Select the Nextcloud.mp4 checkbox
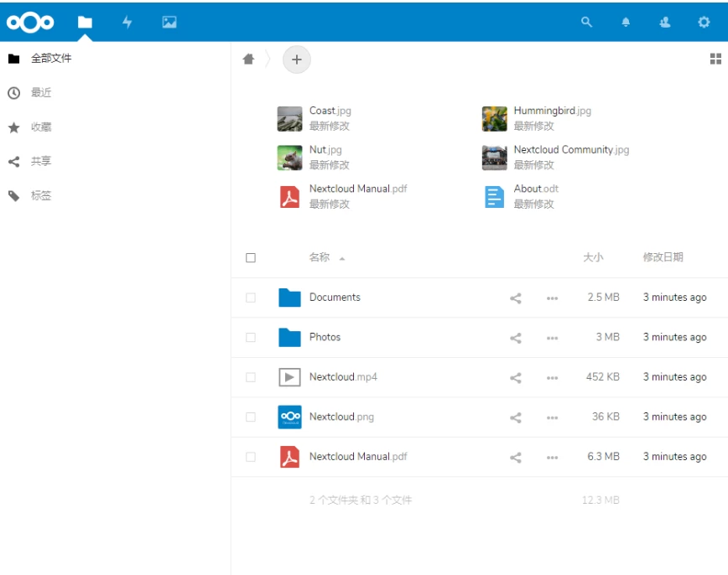This screenshot has width=728, height=575. (251, 377)
